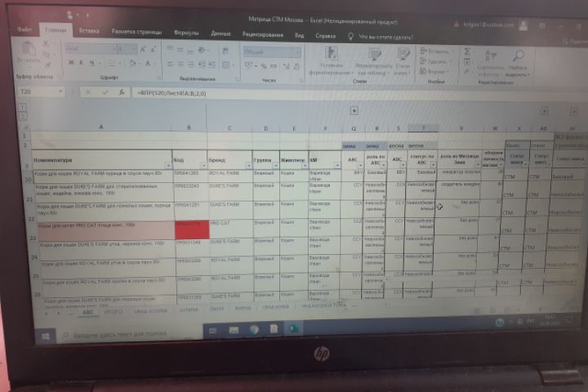The image size is (588, 392).
Task: Click the taskbar search box
Action: [x=127, y=333]
